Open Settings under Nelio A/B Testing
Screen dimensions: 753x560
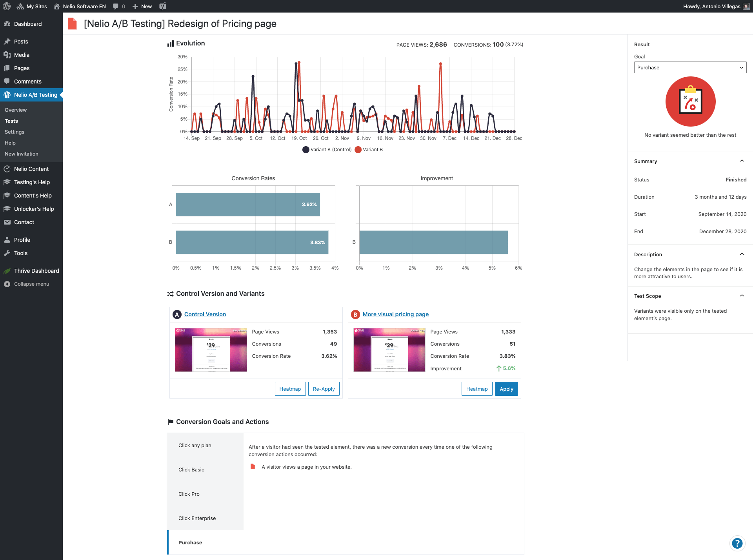15,132
